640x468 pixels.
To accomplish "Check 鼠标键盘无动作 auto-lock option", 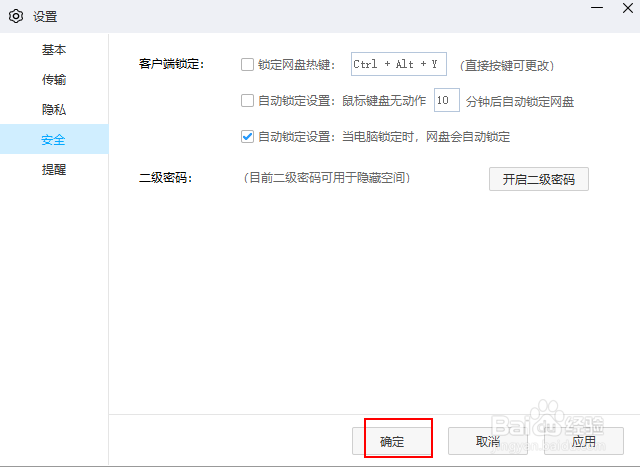I will click(x=247, y=100).
